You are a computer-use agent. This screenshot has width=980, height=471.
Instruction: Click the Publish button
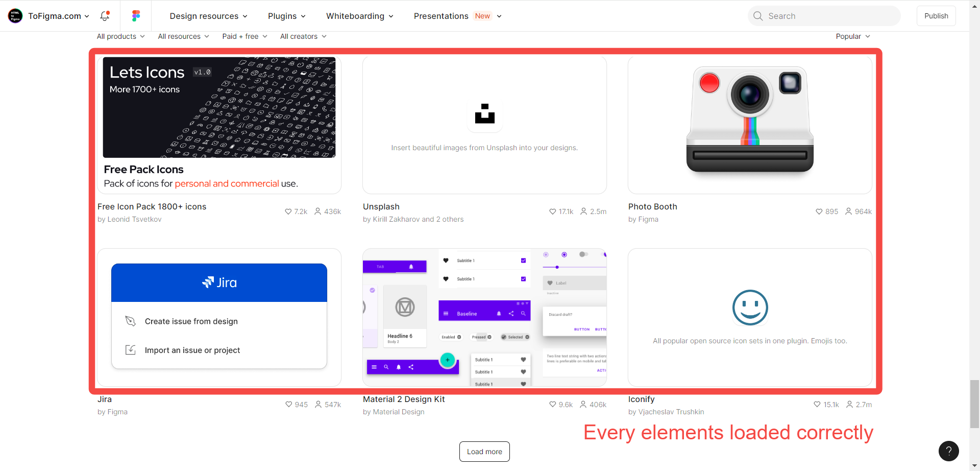936,16
